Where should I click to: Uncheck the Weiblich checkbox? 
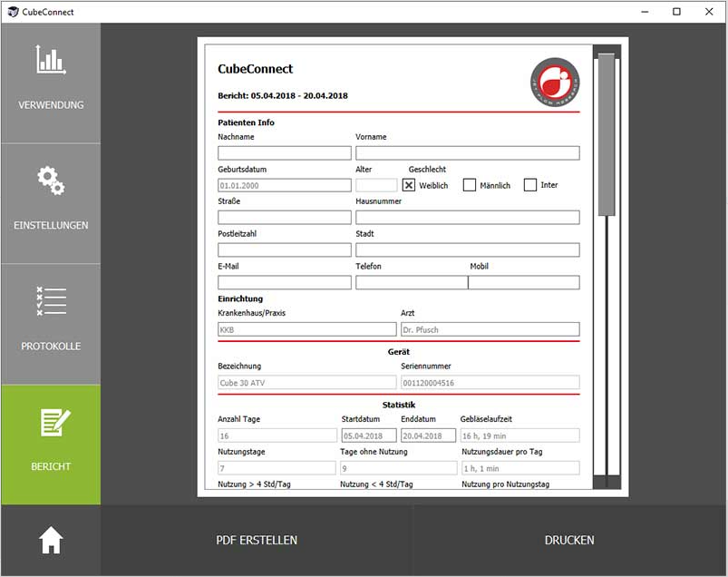coord(409,185)
